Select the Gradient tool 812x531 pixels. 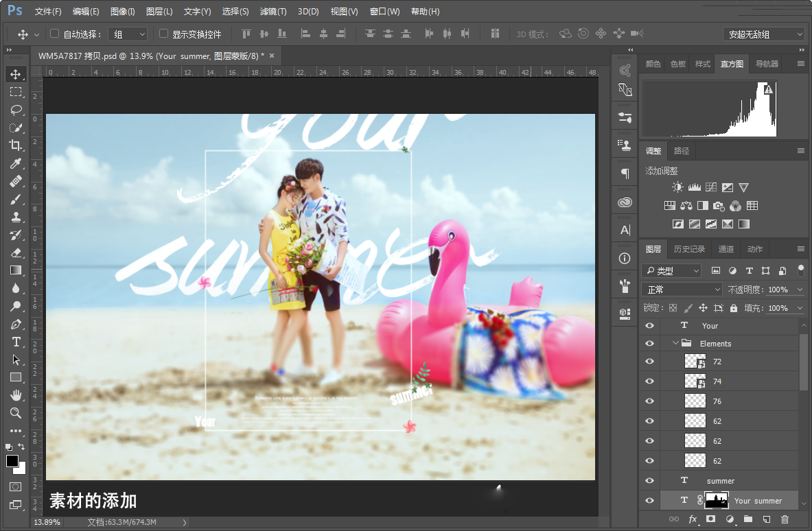[16, 271]
